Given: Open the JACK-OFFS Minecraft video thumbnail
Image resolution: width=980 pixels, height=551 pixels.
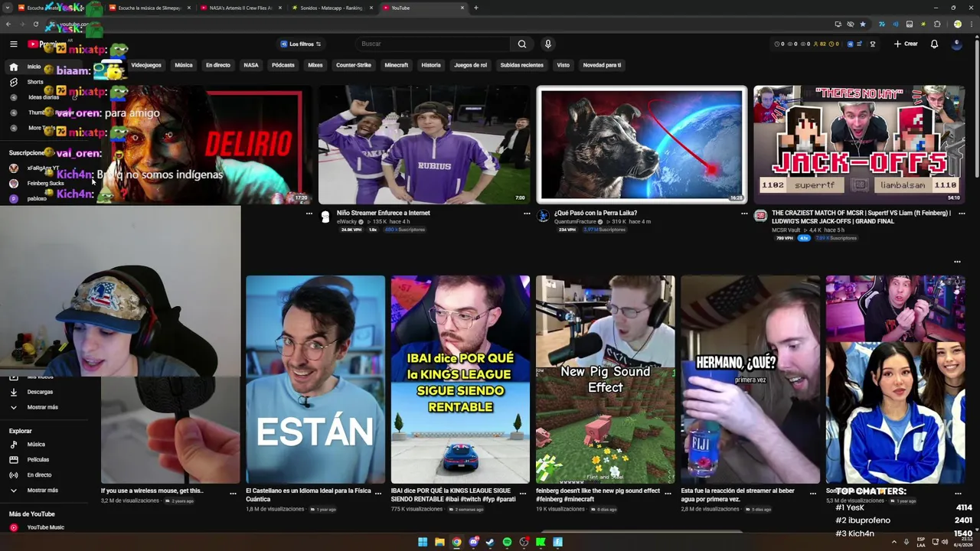Looking at the screenshot, I should 859,145.
